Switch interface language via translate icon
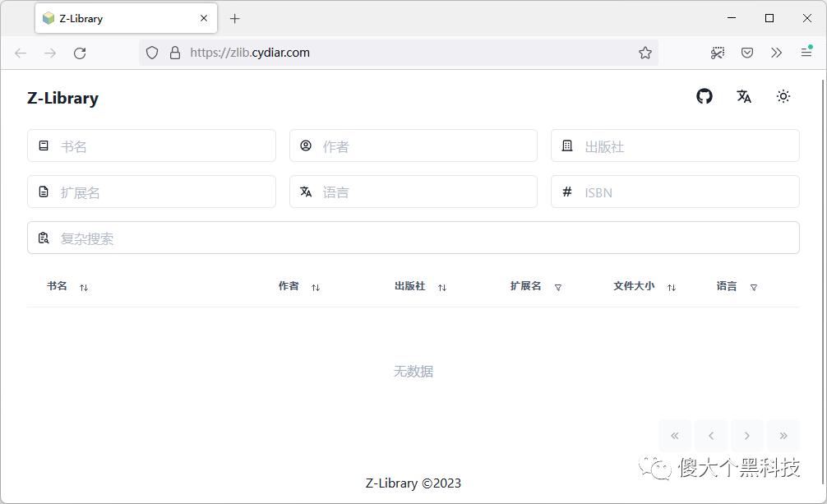Viewport: 827px width, 504px height. (x=744, y=96)
